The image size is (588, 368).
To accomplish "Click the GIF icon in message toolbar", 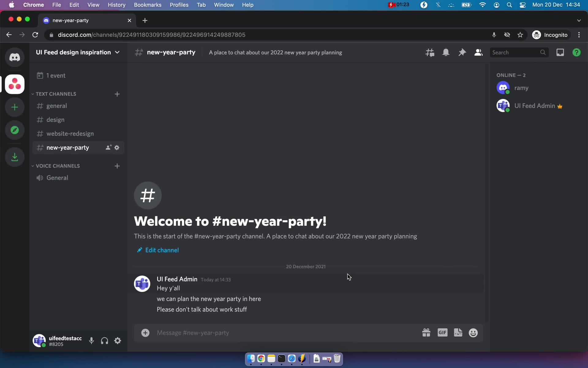I will pos(442,332).
